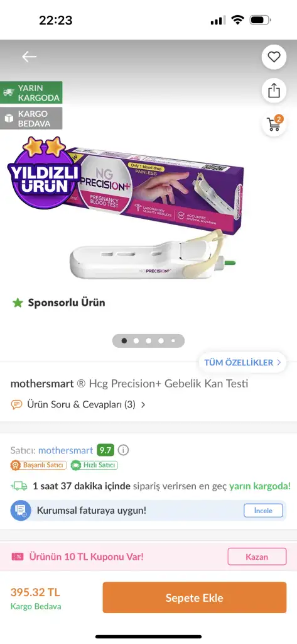
Task: Tap the pregnancy test product image
Action: 156,211
